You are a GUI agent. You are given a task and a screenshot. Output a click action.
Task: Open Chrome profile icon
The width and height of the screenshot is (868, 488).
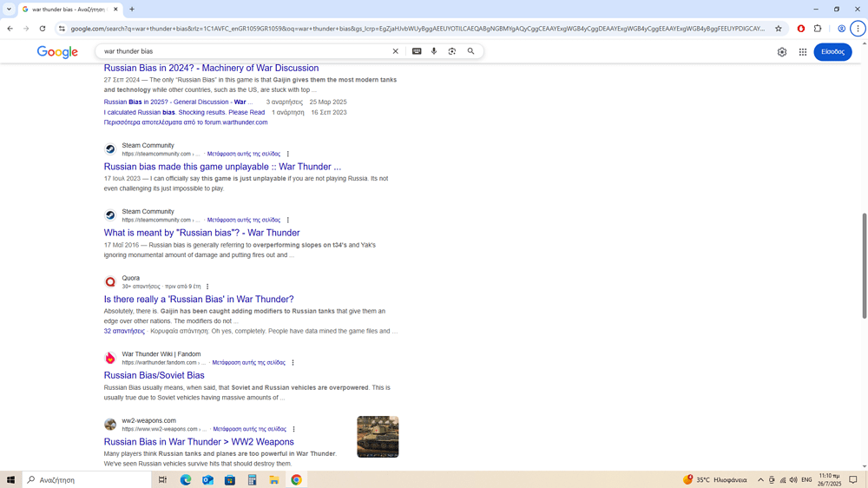tap(841, 29)
